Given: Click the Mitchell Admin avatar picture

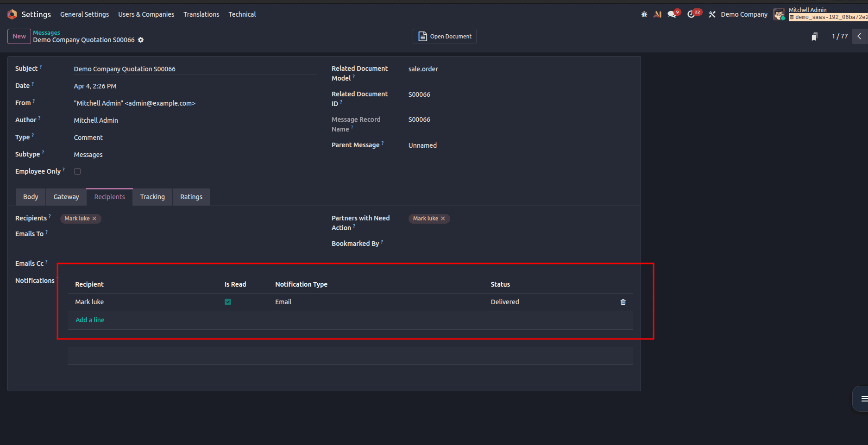Looking at the screenshot, I should point(779,14).
